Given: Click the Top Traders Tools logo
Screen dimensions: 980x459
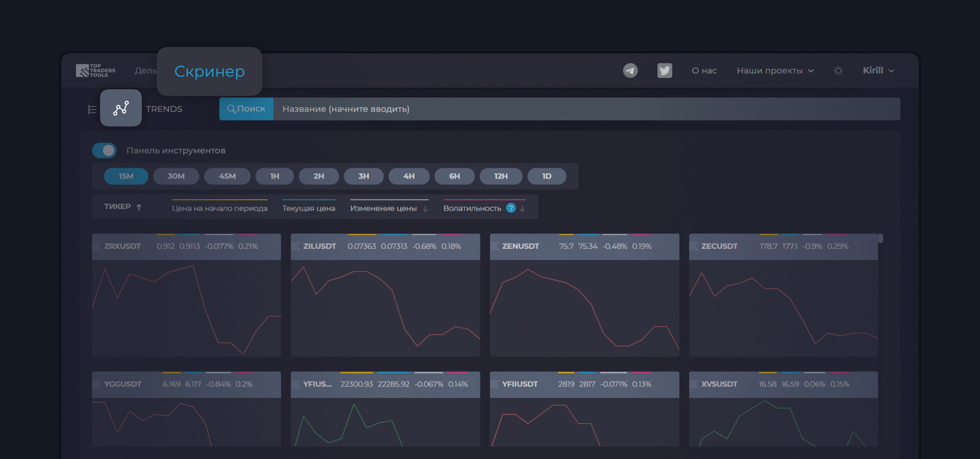Looking at the screenshot, I should (95, 70).
